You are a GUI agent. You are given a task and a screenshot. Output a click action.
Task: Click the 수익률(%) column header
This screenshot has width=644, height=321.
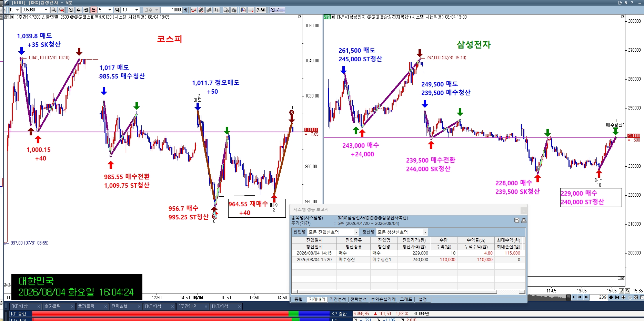pyautogui.click(x=476, y=240)
